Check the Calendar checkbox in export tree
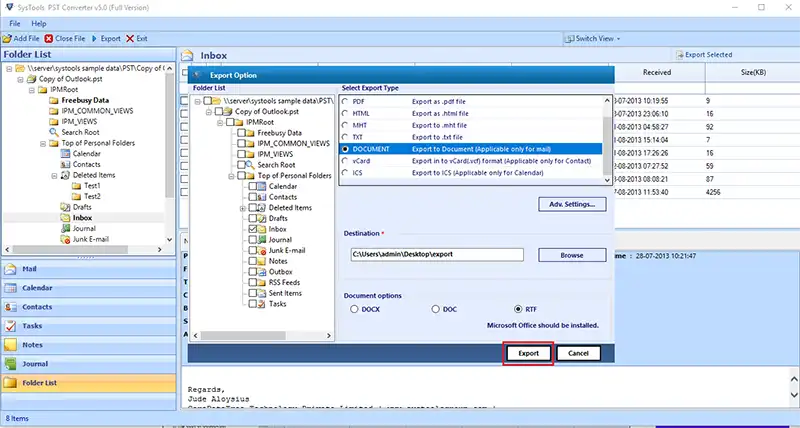The width and height of the screenshot is (800, 428). (x=253, y=186)
